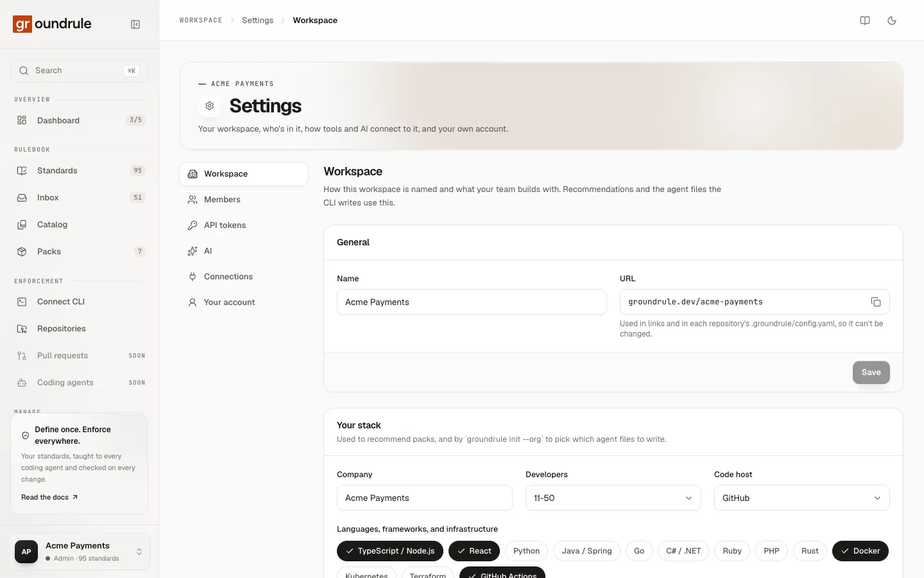Deselect the React stack chip

click(474, 551)
